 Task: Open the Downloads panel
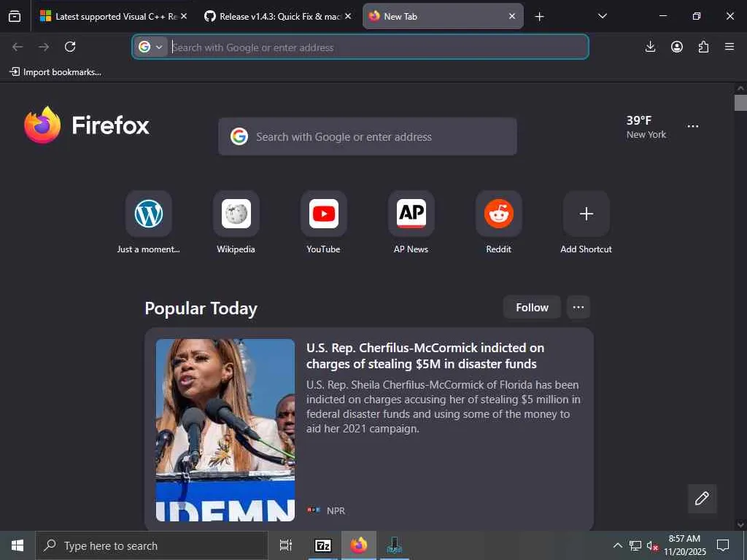(x=650, y=47)
